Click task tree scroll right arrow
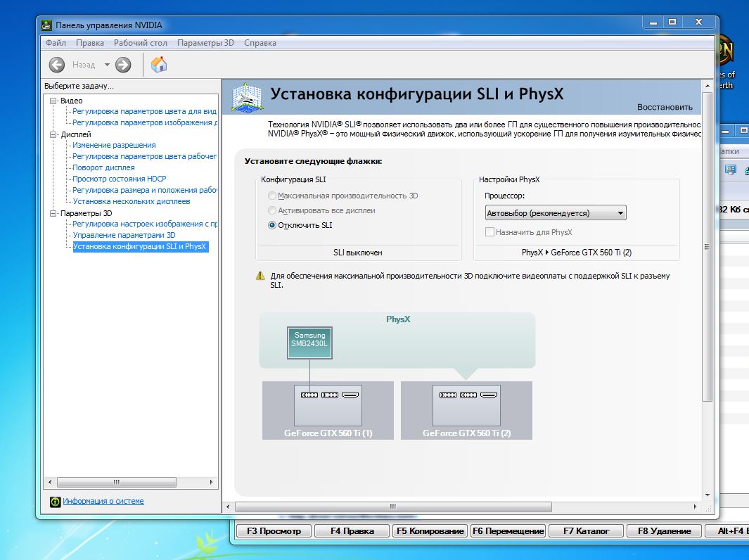The width and height of the screenshot is (749, 560). pyautogui.click(x=211, y=482)
